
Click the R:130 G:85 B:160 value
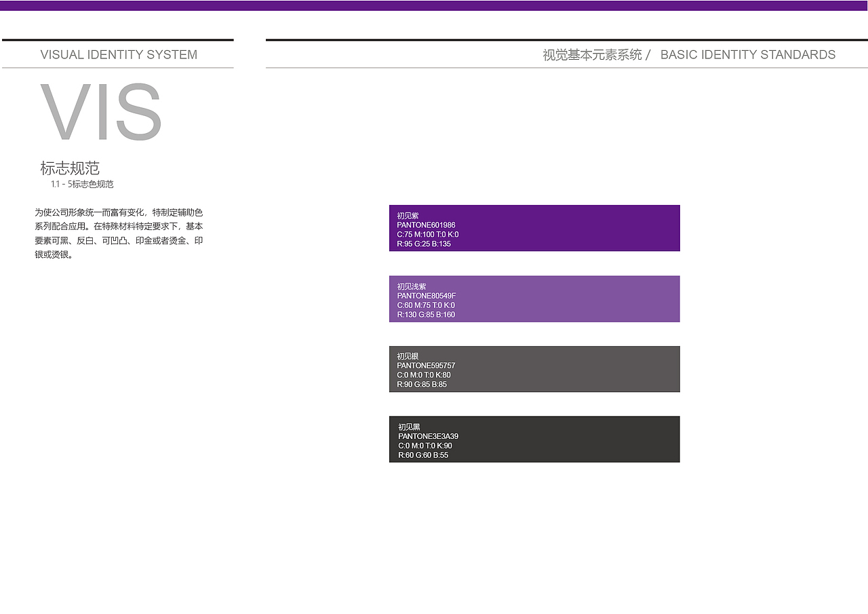[427, 315]
